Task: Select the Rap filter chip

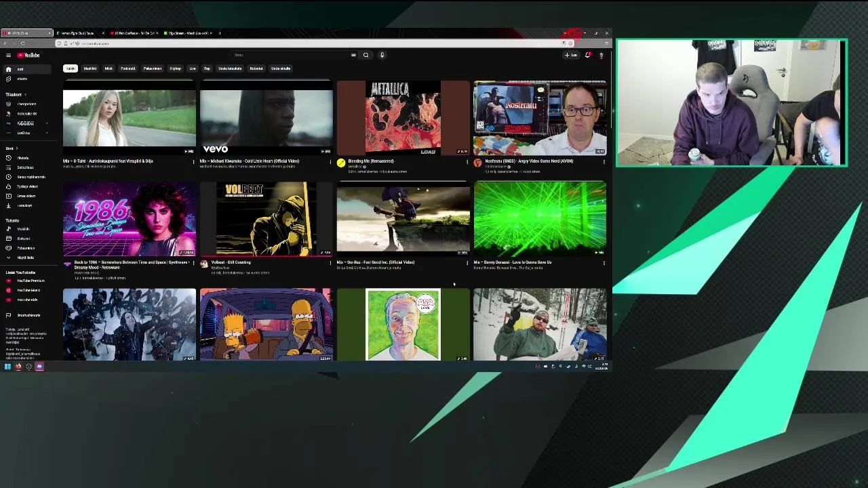Action: 207,68
